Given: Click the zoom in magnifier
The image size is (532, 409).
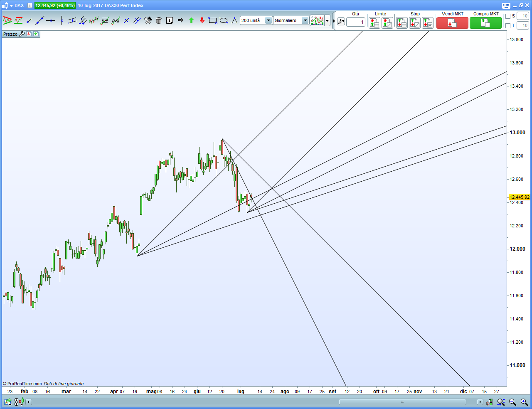Looking at the screenshot, I should (x=524, y=402).
